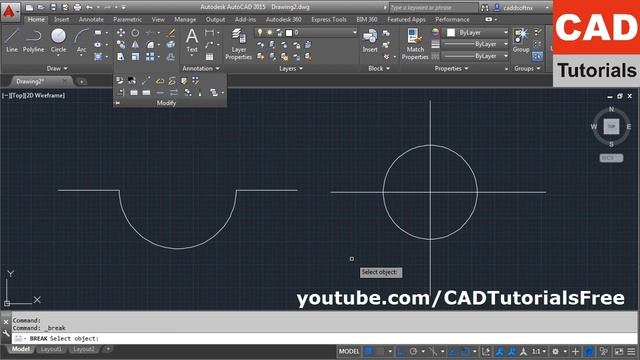Add a new drawing tab with plus button

point(82,82)
